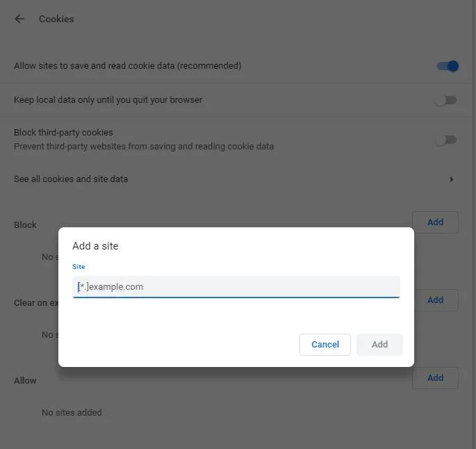Disable allow sites to save cookie data toggle
This screenshot has height=449, width=476.
coord(448,66)
